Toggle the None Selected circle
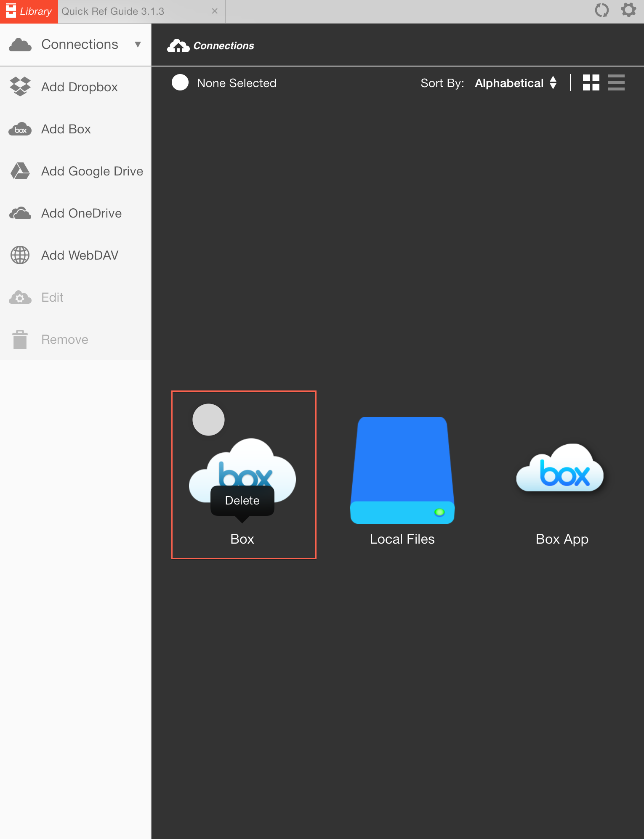Screen dimensions: 644x839 pos(180,82)
